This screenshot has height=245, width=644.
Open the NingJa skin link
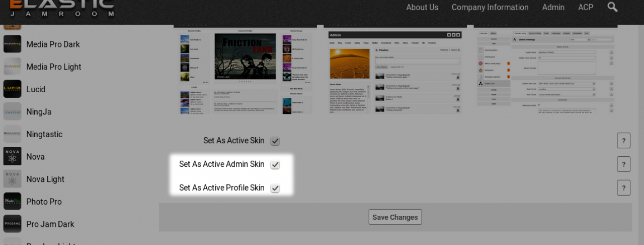click(39, 111)
